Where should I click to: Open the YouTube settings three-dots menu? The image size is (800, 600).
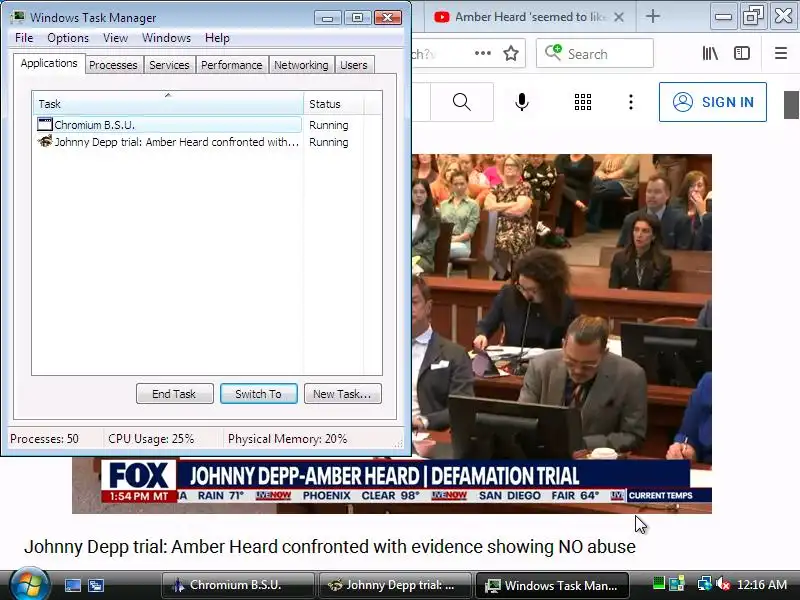click(631, 102)
